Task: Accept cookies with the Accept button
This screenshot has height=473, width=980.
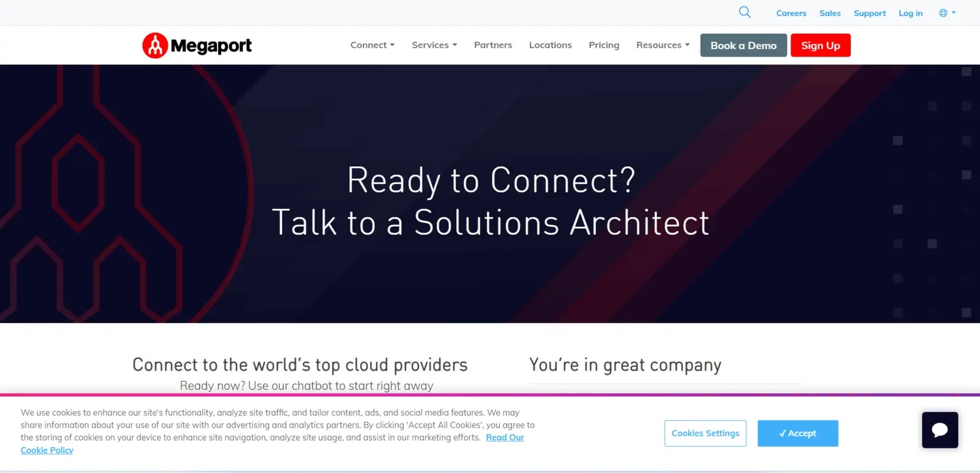Action: coord(798,433)
